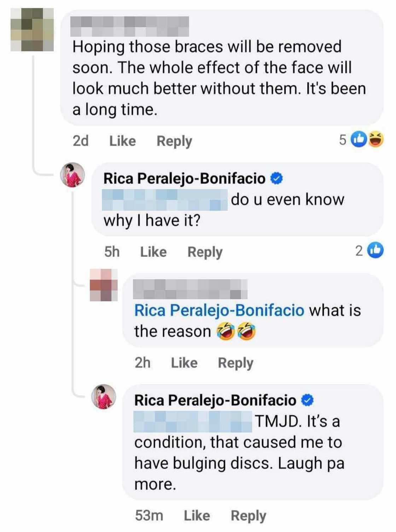This screenshot has width=396, height=532.
Task: Click the like reaction icon on Rica's first reply
Action: (x=375, y=250)
